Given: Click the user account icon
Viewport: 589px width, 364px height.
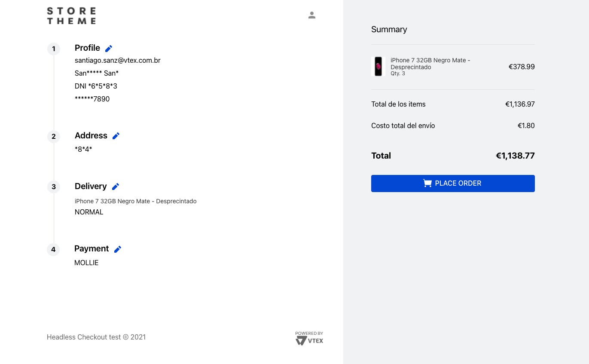Looking at the screenshot, I should (312, 15).
